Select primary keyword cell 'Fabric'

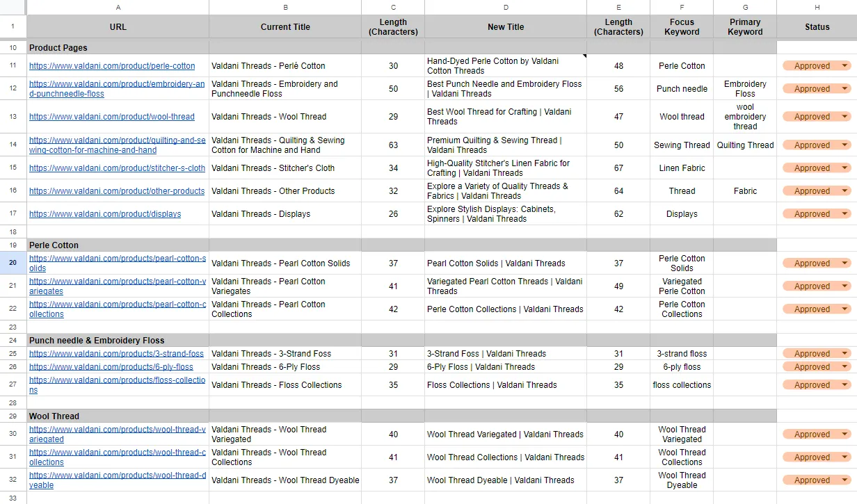coord(745,191)
